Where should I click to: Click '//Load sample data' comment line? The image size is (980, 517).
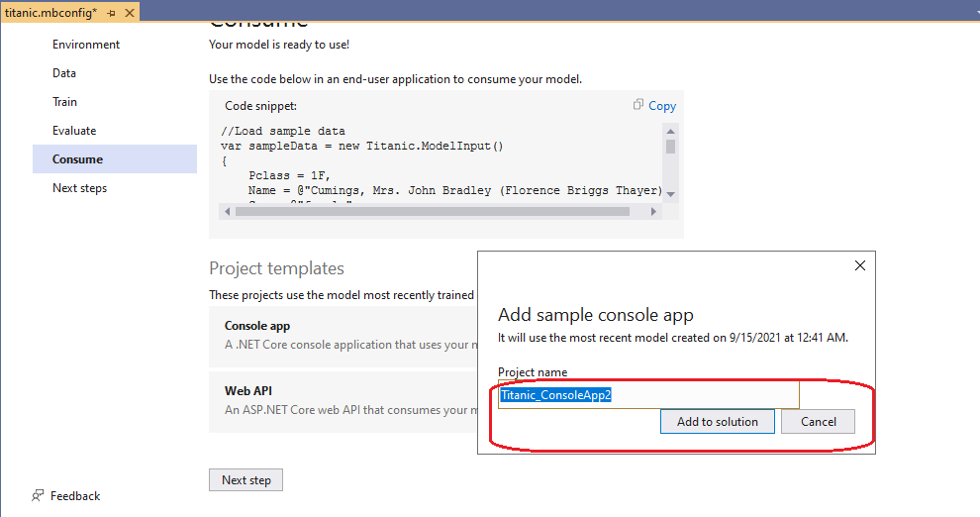click(x=282, y=132)
